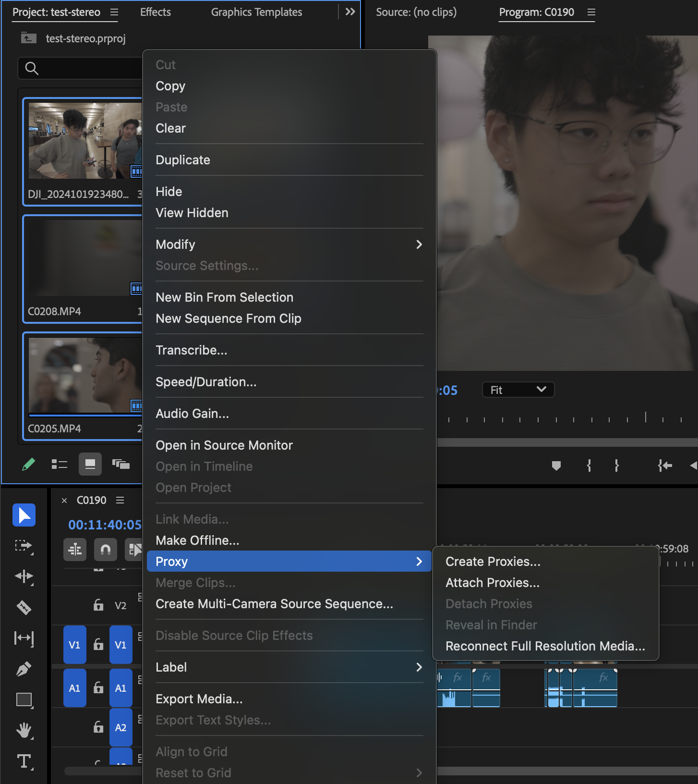Select the Hand tool
The width and height of the screenshot is (698, 784).
pyautogui.click(x=24, y=731)
